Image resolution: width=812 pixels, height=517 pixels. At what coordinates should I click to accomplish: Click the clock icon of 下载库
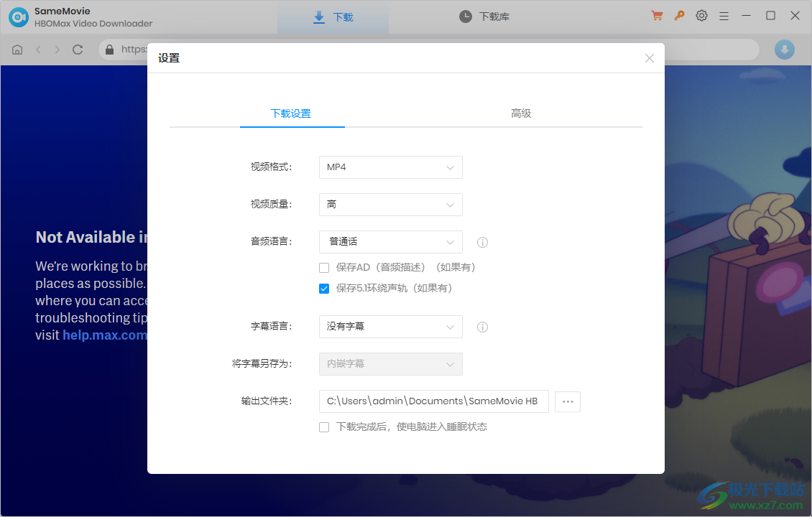point(466,17)
